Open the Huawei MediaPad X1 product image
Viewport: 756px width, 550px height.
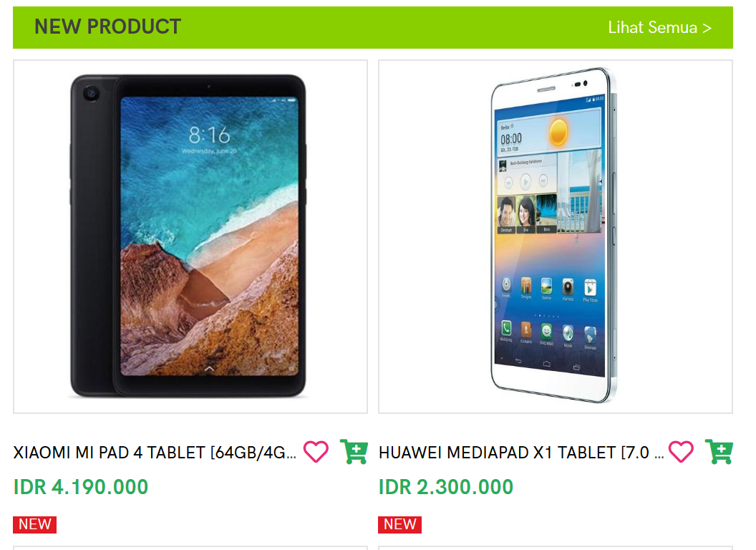(x=556, y=236)
